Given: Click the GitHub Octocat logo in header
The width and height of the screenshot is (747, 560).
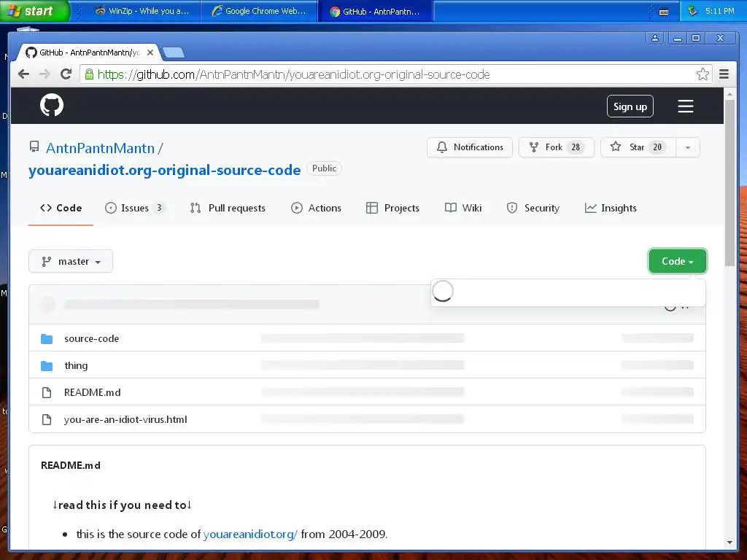Looking at the screenshot, I should click(x=52, y=105).
